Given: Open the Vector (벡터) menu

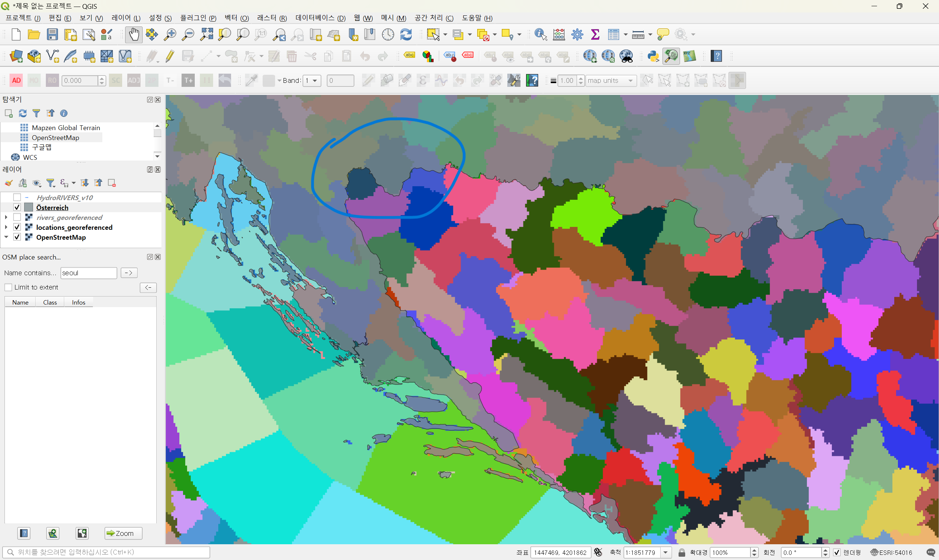Looking at the screenshot, I should (x=237, y=18).
